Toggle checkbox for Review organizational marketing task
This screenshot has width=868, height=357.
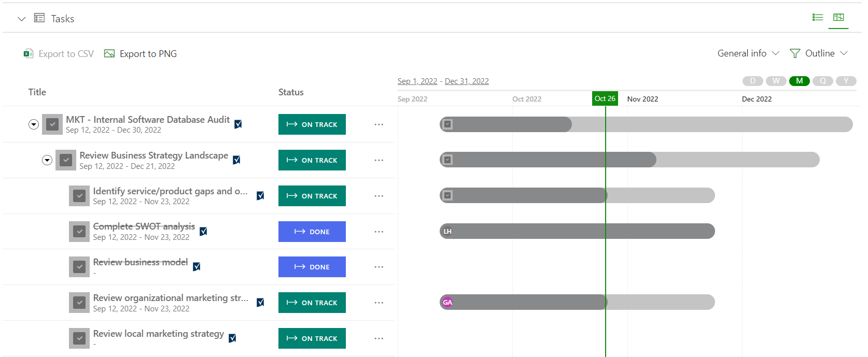[79, 303]
